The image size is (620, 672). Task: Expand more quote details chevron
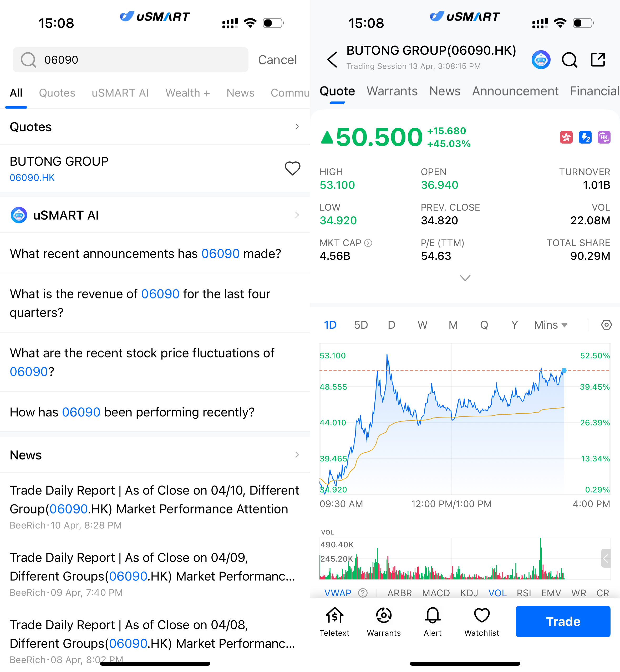click(465, 278)
